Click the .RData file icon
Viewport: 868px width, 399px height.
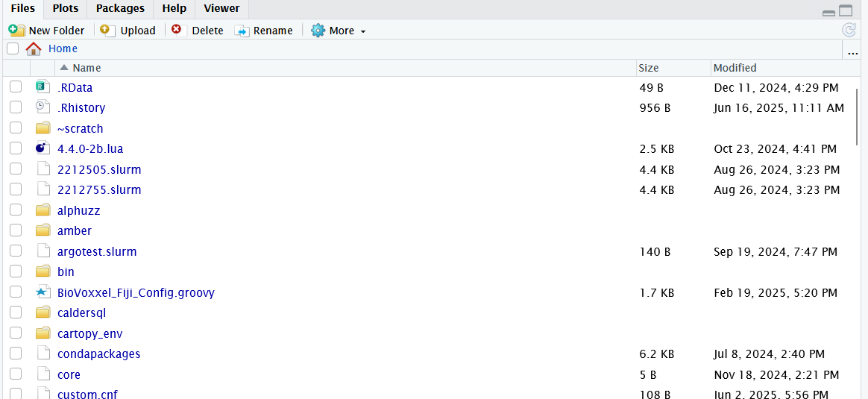point(43,87)
